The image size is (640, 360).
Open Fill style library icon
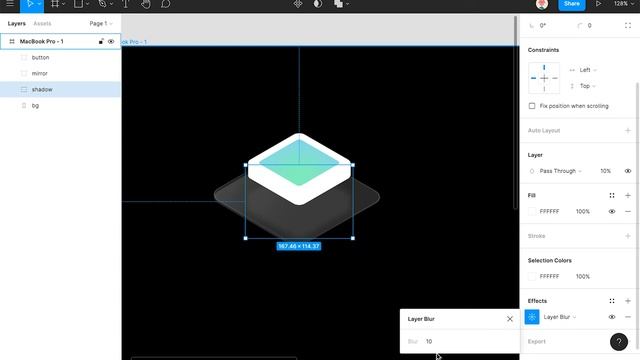click(612, 196)
